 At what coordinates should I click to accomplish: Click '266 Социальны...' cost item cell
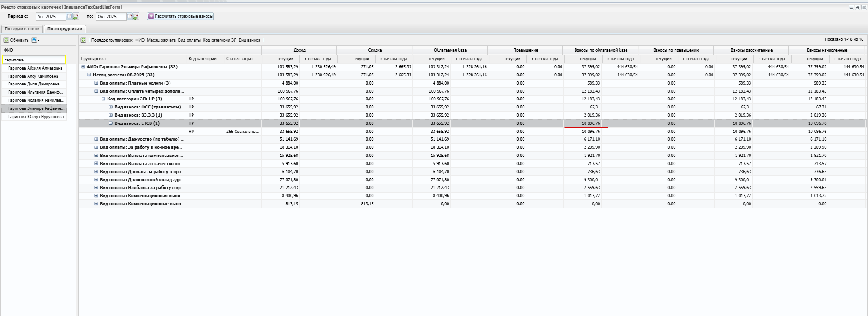[x=243, y=132]
